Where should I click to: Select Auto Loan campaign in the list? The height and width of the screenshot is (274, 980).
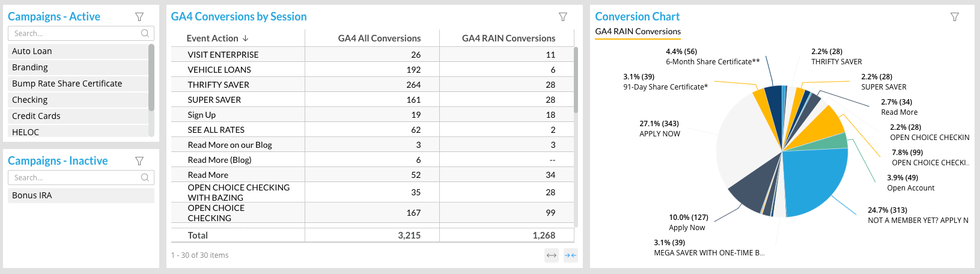(x=32, y=52)
